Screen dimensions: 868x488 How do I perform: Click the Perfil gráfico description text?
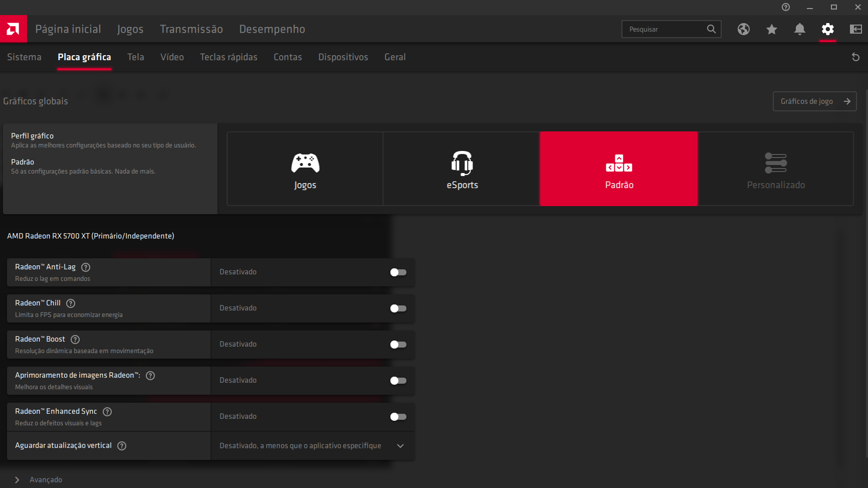[x=104, y=145]
